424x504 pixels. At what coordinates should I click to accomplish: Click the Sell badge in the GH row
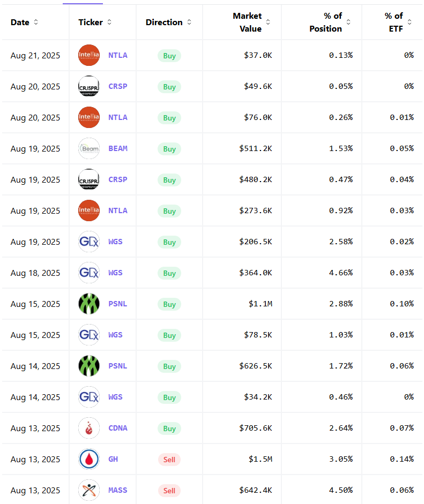pyautogui.click(x=169, y=460)
